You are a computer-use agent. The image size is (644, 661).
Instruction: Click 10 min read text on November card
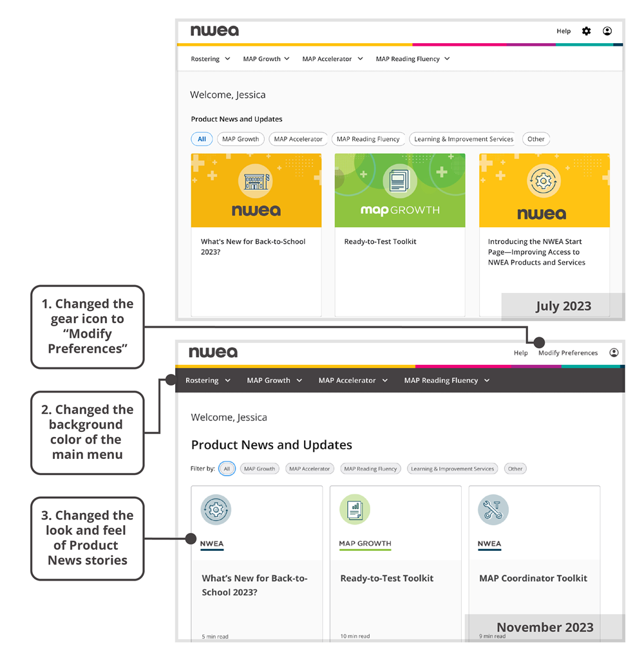coord(355,636)
